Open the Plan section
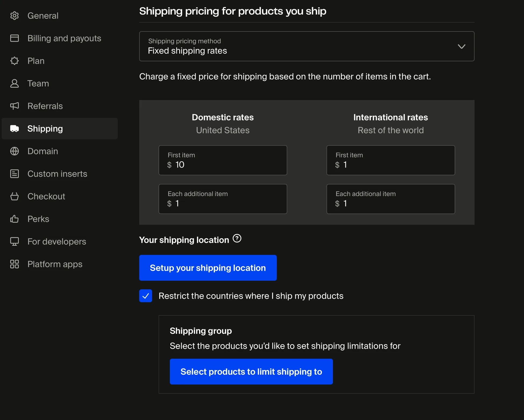 [x=60, y=61]
